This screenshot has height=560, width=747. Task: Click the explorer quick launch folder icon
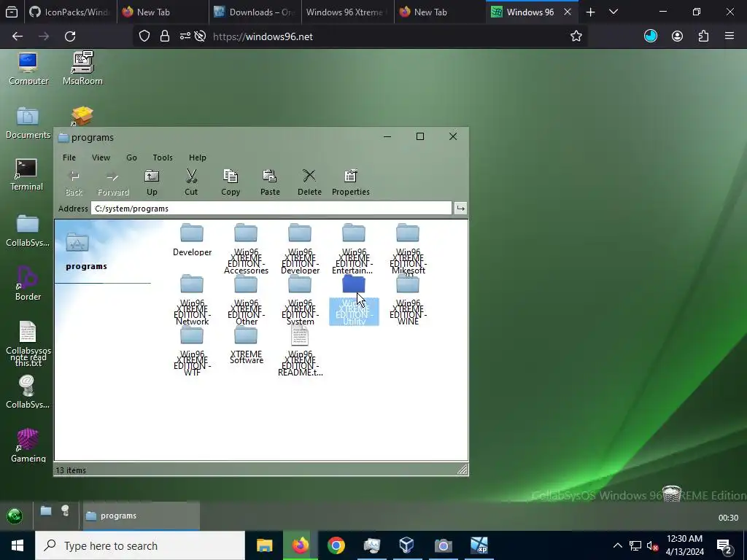point(46,511)
